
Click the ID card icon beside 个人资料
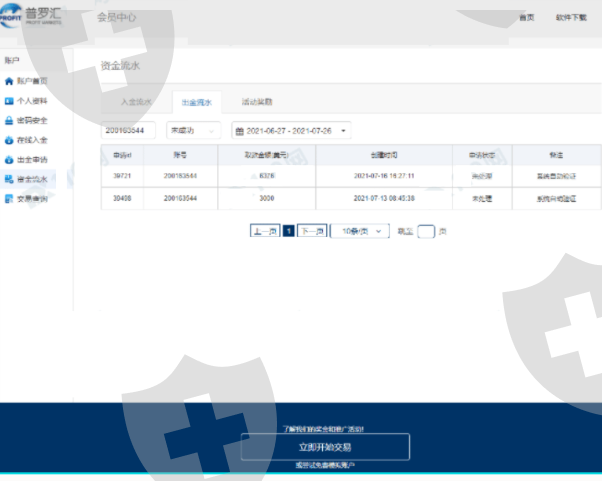9,101
